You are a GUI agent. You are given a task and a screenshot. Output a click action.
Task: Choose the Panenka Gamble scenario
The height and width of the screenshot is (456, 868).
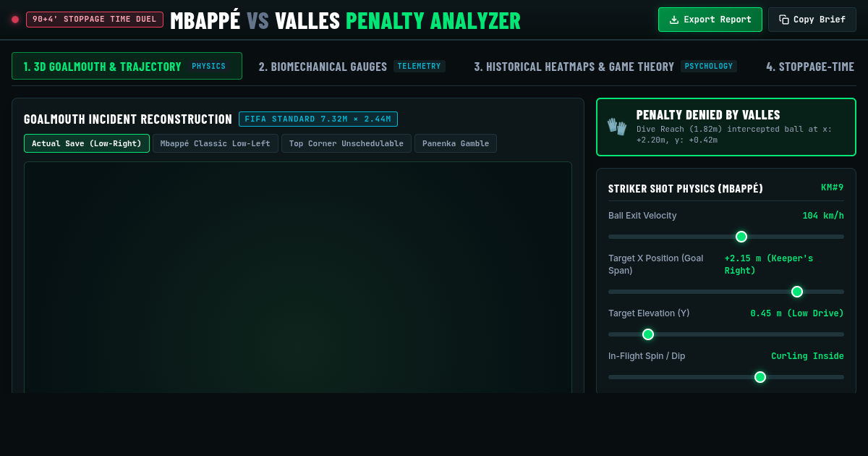tap(456, 143)
